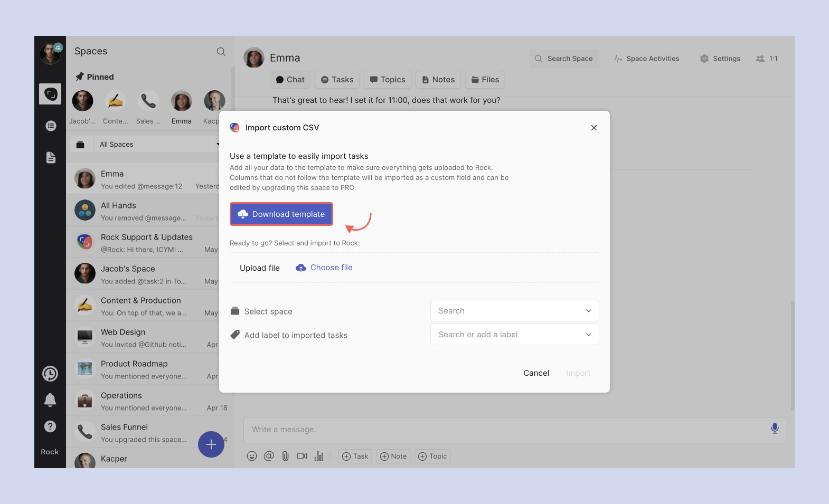Click the poll chart icon
Screen dimensions: 829x504
pyautogui.click(x=319, y=456)
